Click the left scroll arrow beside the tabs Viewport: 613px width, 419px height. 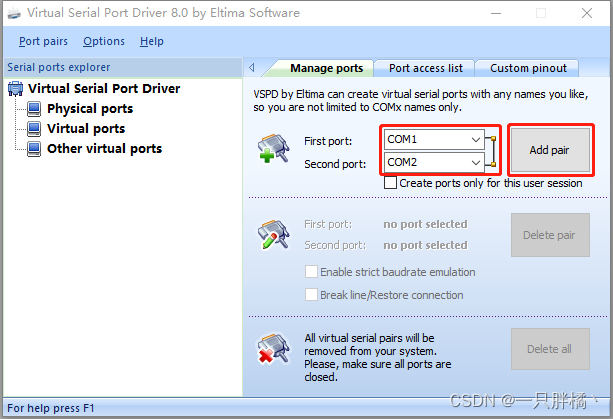pos(252,68)
